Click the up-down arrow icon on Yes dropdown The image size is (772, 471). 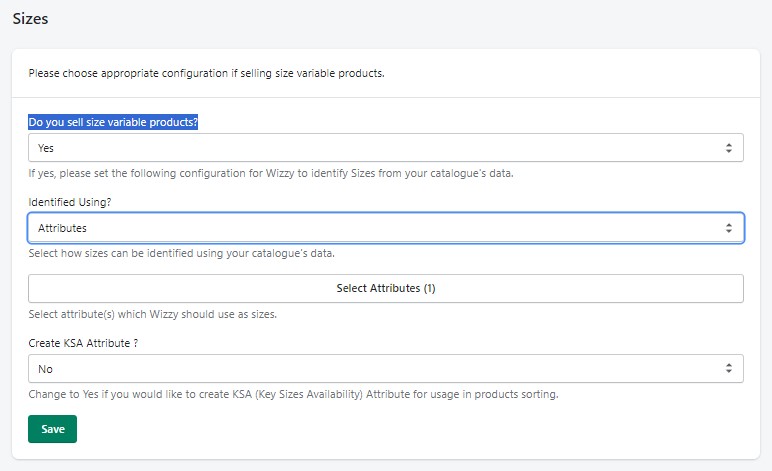tap(729, 148)
